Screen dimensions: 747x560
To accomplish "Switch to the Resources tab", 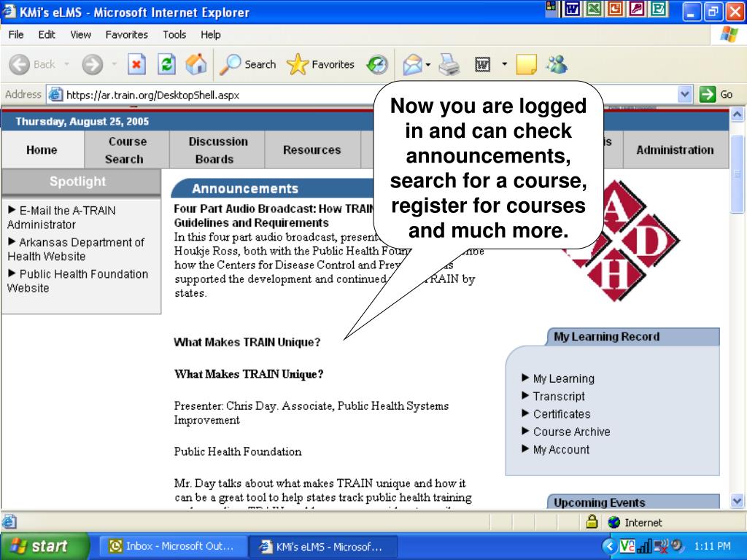I will [312, 150].
